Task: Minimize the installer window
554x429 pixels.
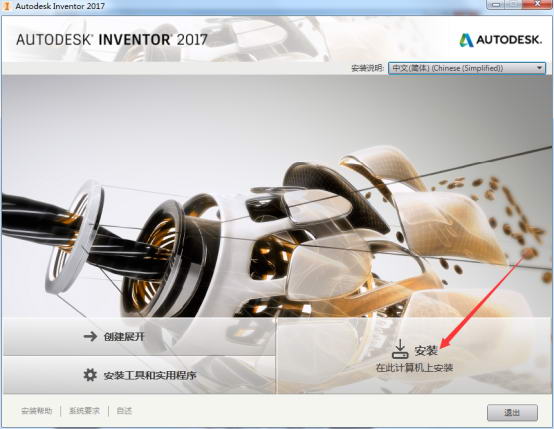Action: tap(497, 5)
